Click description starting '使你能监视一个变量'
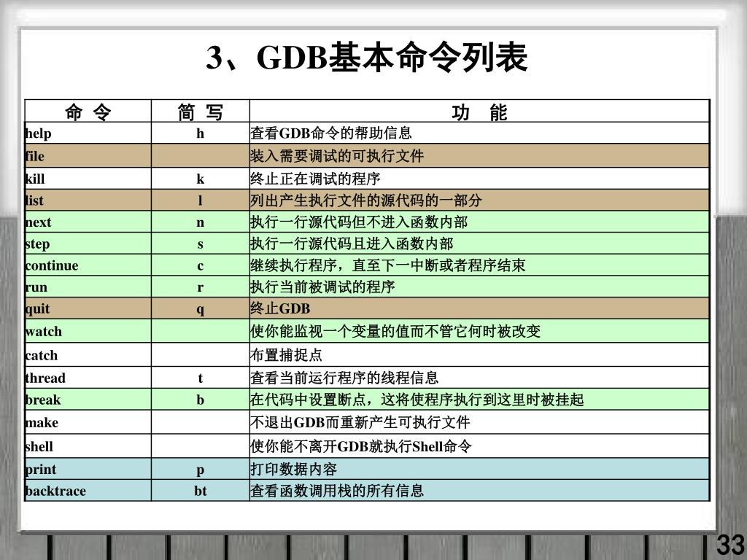Image resolution: width=747 pixels, height=560 pixels. pos(395,332)
